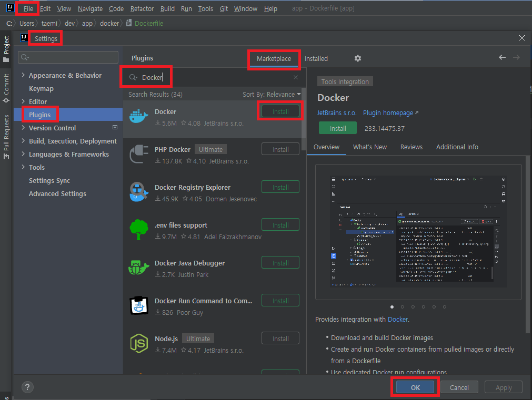Open the plugins gear settings menu
The height and width of the screenshot is (400, 532).
pyautogui.click(x=358, y=58)
